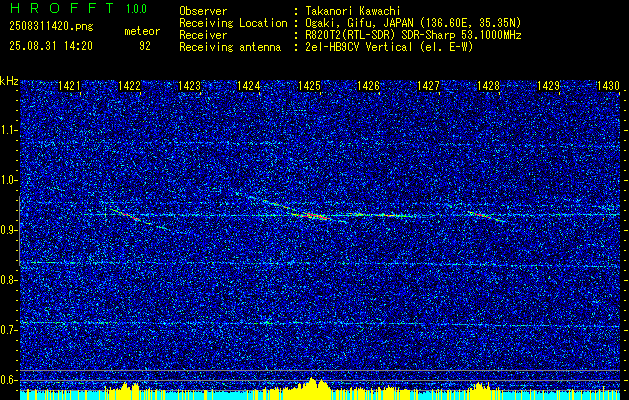Click the version number 1.0.0
The height and width of the screenshot is (400, 629).
tap(136, 9)
